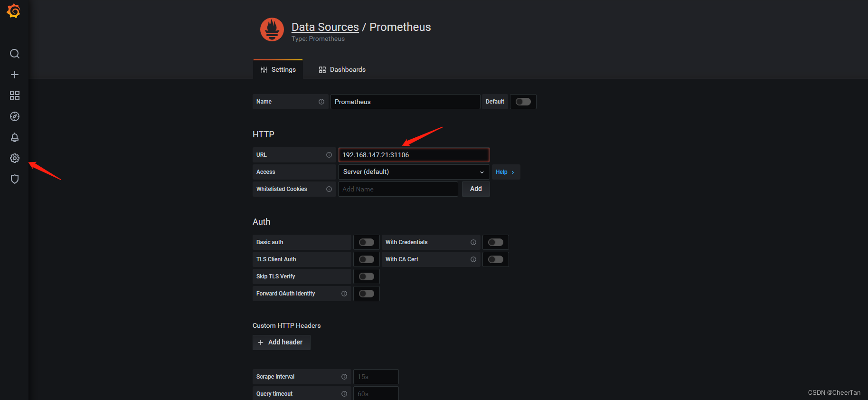Go to Data Sources breadcrumb link
The height and width of the screenshot is (400, 868).
pos(325,27)
